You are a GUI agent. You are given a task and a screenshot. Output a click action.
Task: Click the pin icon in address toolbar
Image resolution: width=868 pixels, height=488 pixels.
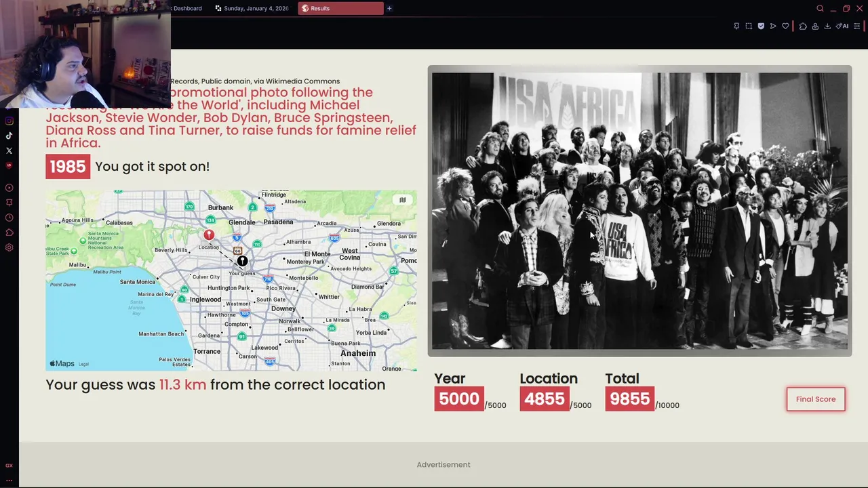[736, 26]
